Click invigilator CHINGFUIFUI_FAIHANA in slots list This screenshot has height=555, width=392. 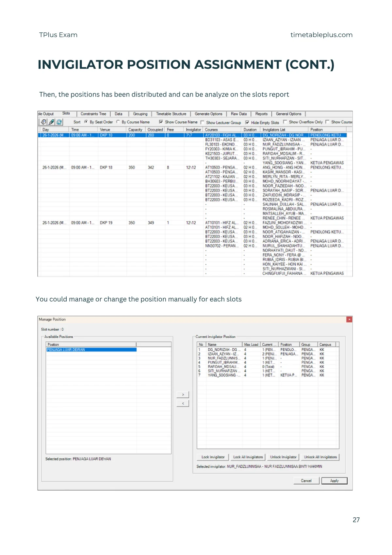[x=284, y=273]
